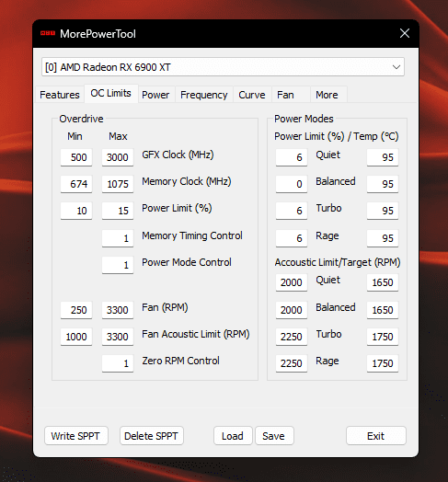Click the Load button

click(x=233, y=436)
